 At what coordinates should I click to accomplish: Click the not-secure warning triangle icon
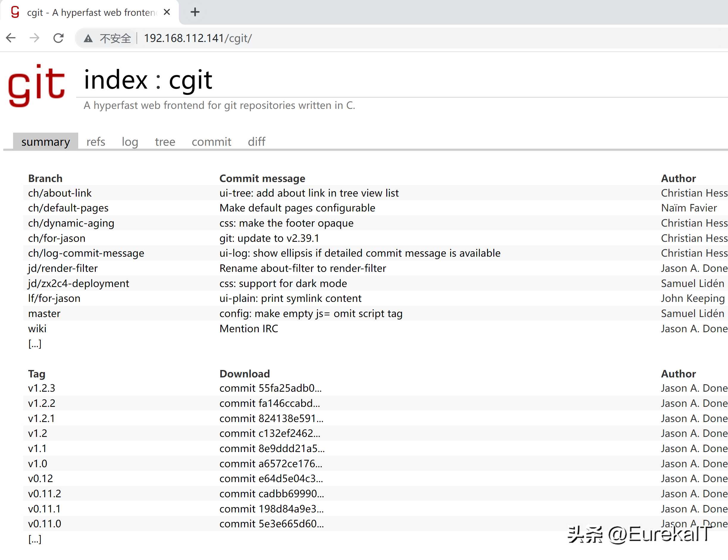coord(88,38)
